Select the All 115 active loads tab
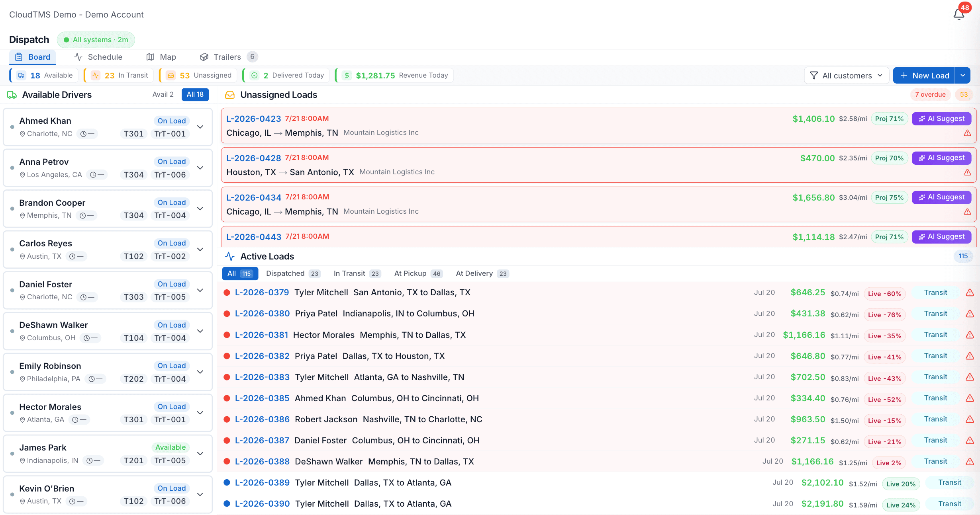 (x=240, y=273)
